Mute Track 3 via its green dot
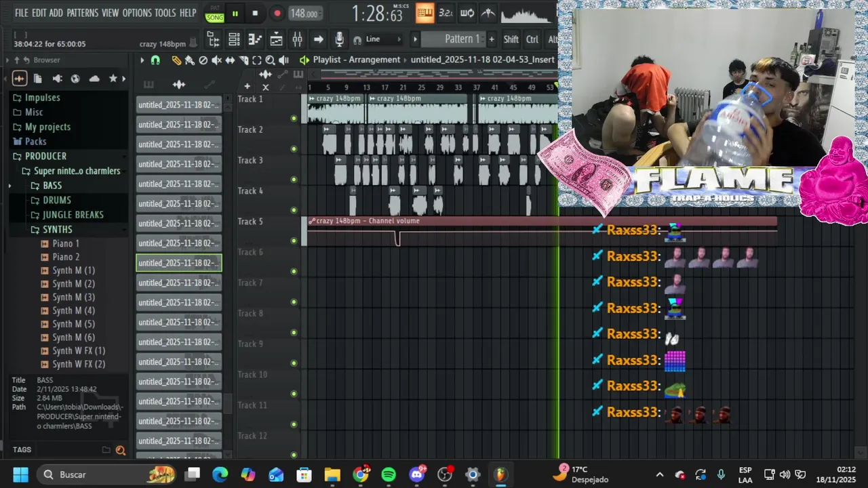The height and width of the screenshot is (488, 868). coord(294,180)
